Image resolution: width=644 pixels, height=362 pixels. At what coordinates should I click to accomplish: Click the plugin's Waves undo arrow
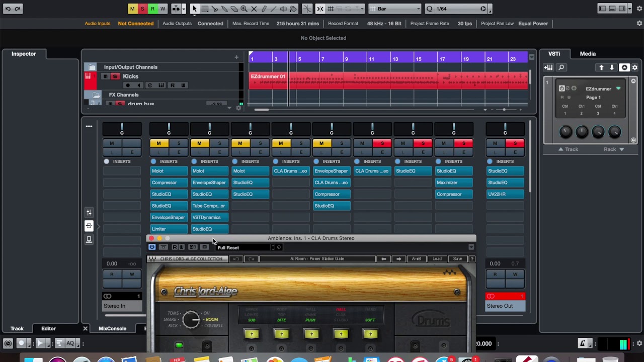tap(236, 259)
